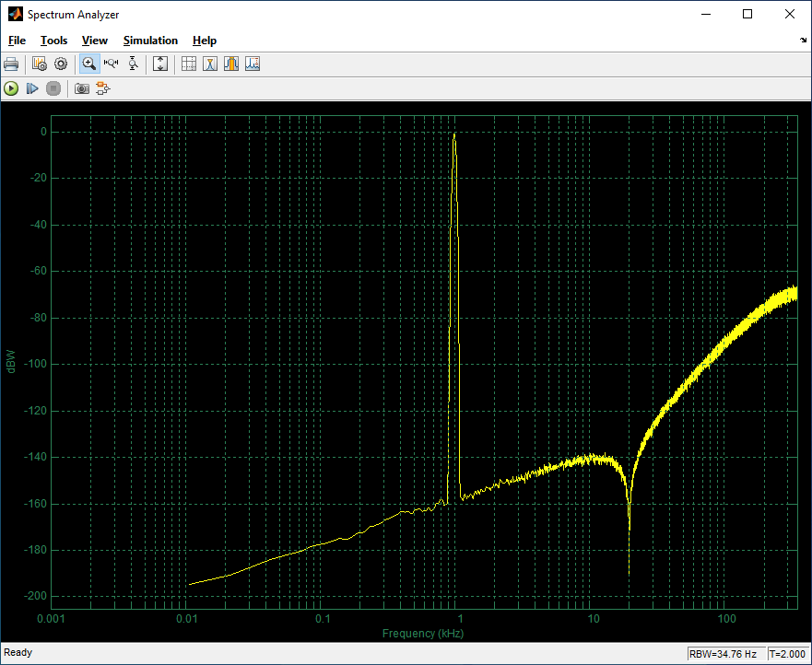The width and height of the screenshot is (812, 665).
Task: Take a snapshot with camera icon
Action: 82,88
